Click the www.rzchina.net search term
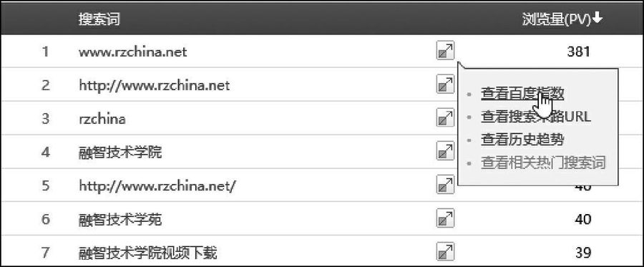The image size is (644, 267). point(132,52)
